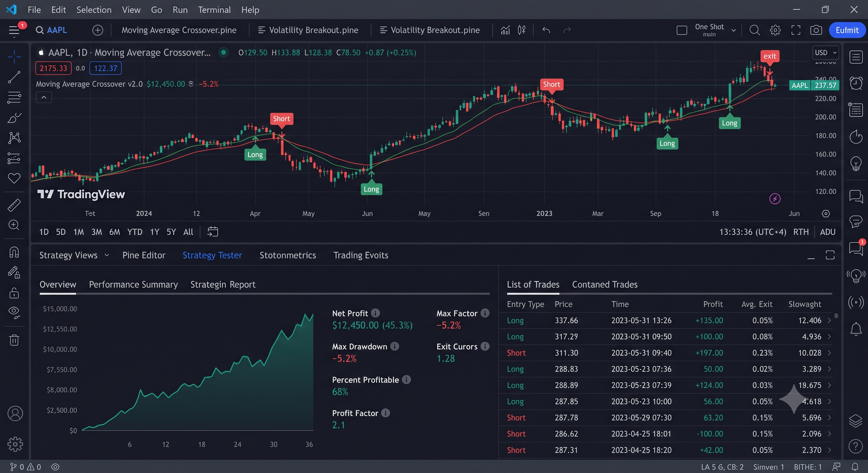868x473 pixels.
Task: Toggle stay in drawing mode pencil lock
Action: click(x=14, y=272)
